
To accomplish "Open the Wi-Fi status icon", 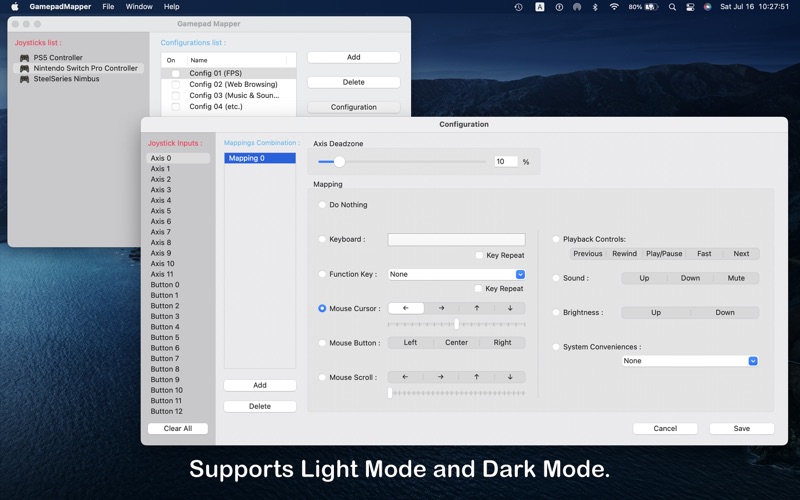I will pos(614,7).
